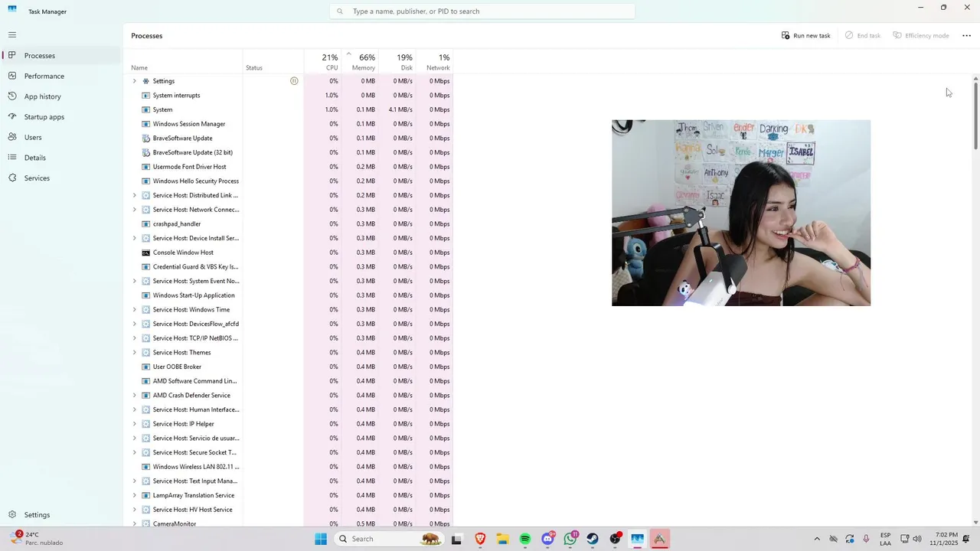The height and width of the screenshot is (551, 980).
Task: Open the OBS Studio taskbar icon
Action: [615, 539]
